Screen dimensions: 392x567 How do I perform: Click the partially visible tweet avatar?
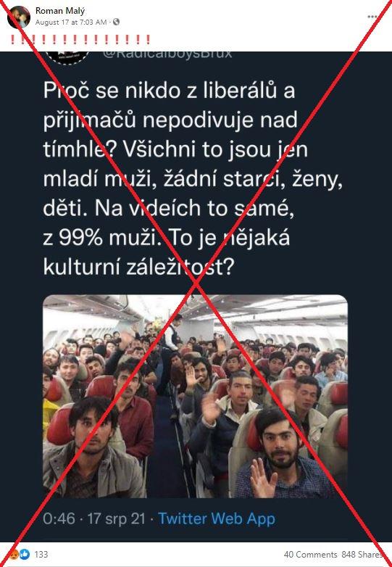68,57
